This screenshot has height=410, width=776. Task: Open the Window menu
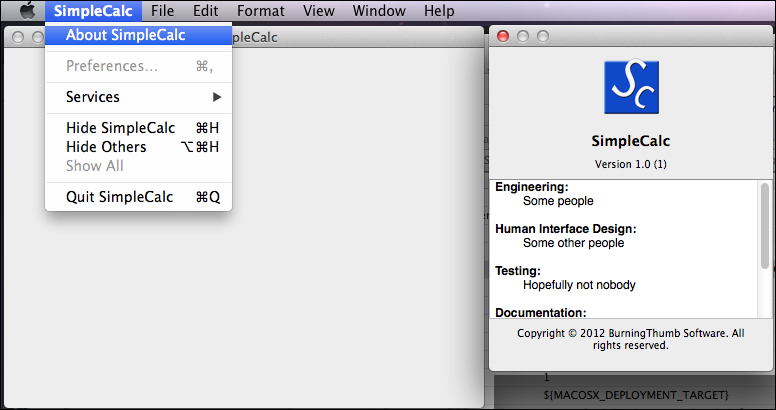(380, 11)
